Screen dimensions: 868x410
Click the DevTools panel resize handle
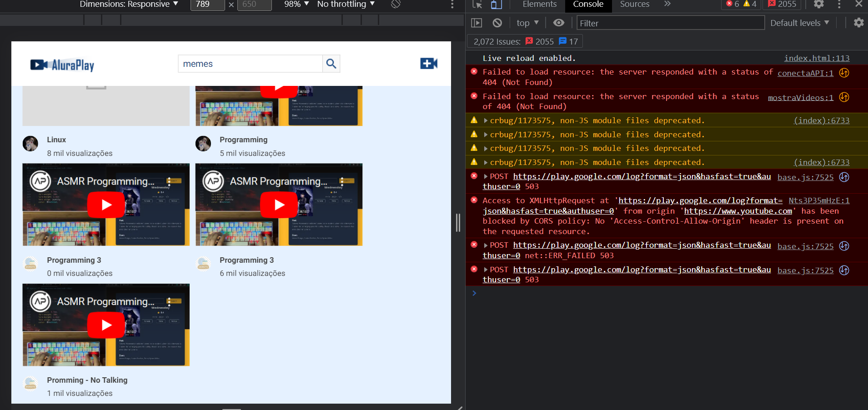tap(458, 223)
